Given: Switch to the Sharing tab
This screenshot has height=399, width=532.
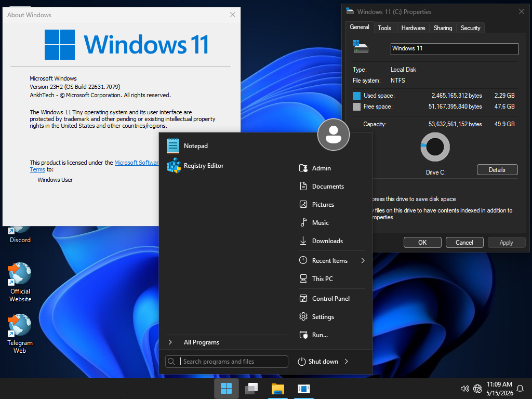Looking at the screenshot, I should [443, 28].
